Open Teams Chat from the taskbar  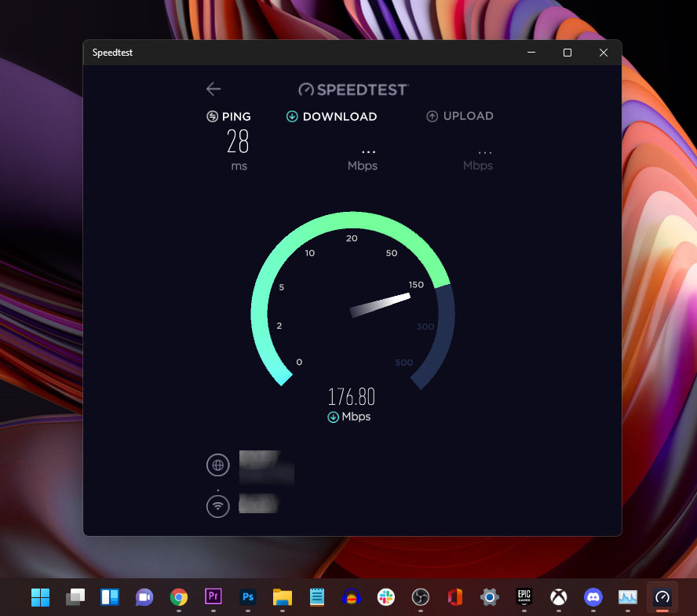tap(144, 597)
